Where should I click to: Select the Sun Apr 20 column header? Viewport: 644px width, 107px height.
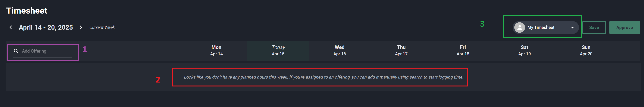point(586,51)
